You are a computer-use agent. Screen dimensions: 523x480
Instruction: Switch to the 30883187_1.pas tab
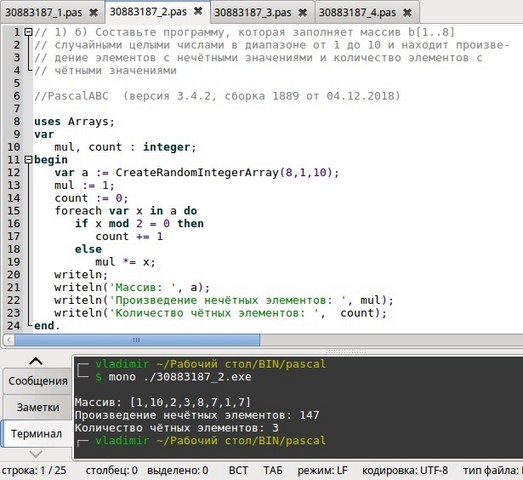43,13
